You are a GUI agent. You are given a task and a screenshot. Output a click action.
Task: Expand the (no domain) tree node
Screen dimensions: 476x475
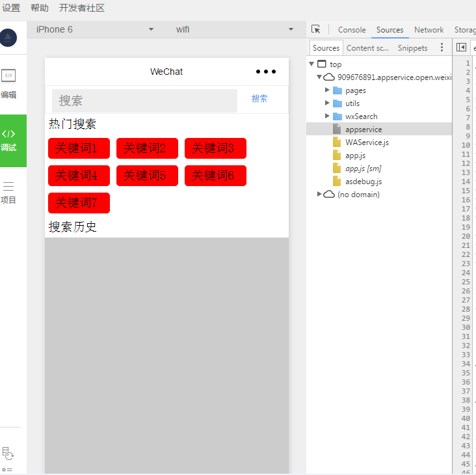pyautogui.click(x=319, y=195)
